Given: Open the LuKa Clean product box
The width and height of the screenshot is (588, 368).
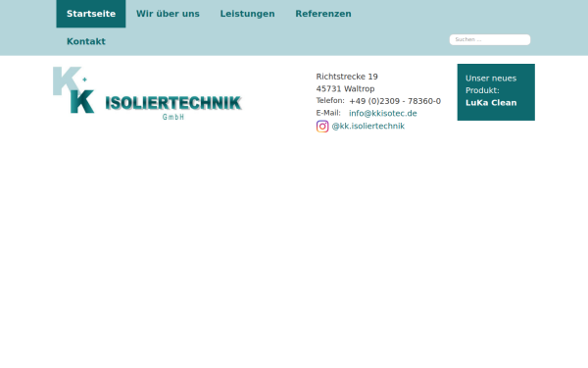Looking at the screenshot, I should [x=496, y=92].
